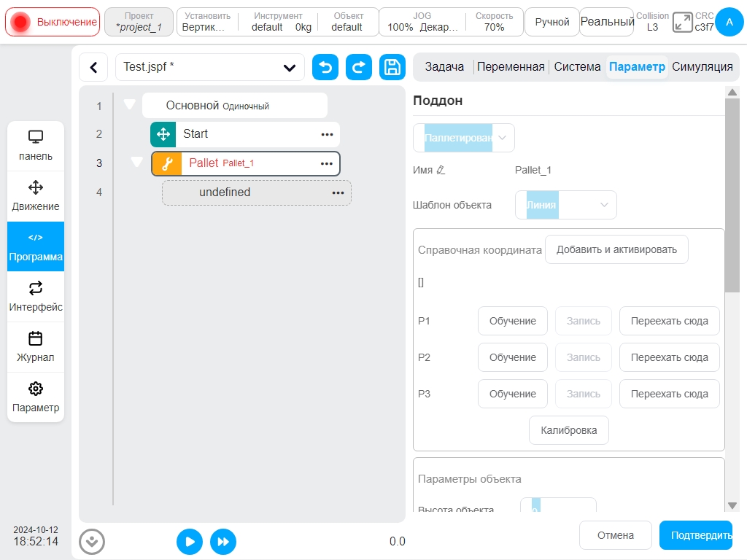Toggle the Реальный mode button

point(607,22)
